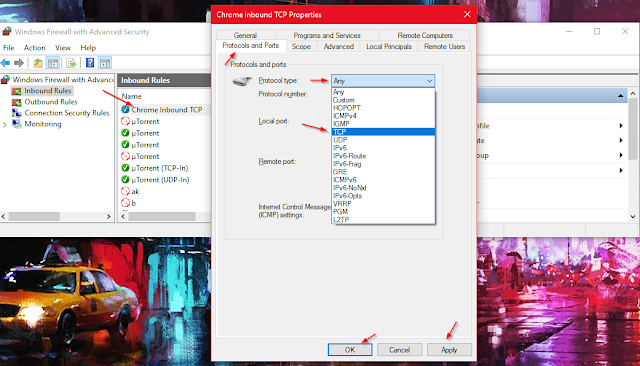The width and height of the screenshot is (640, 366).
Task: Click the gray Forward arrow in toolbar
Action: pyautogui.click(x=19, y=63)
